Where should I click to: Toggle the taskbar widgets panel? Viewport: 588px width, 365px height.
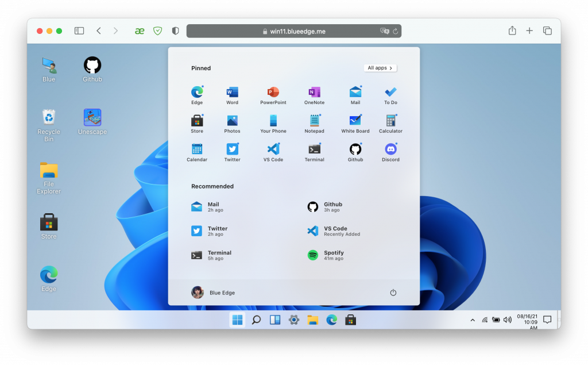coord(275,320)
